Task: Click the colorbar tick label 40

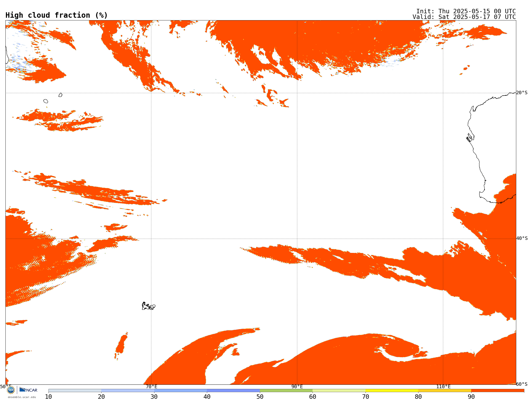Action: 207,397
